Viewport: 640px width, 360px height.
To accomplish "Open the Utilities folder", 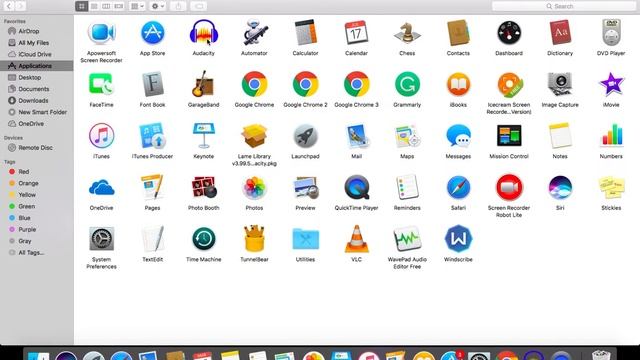I will click(305, 240).
